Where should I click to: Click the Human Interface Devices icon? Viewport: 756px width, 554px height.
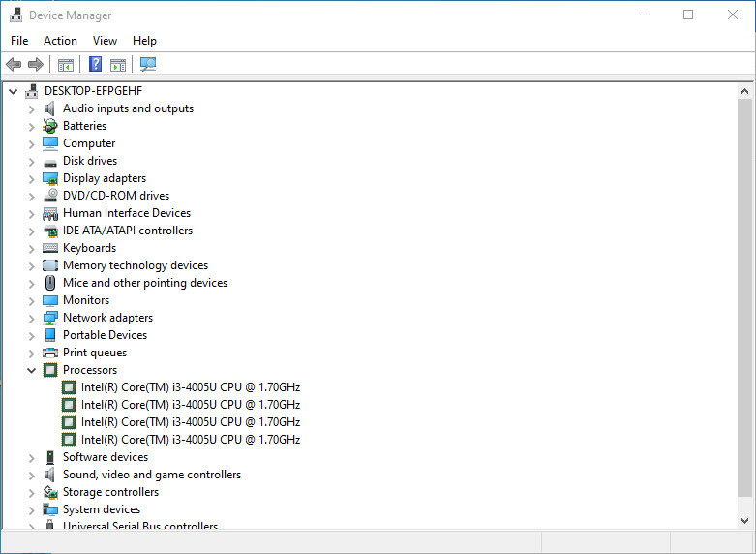[x=50, y=213]
